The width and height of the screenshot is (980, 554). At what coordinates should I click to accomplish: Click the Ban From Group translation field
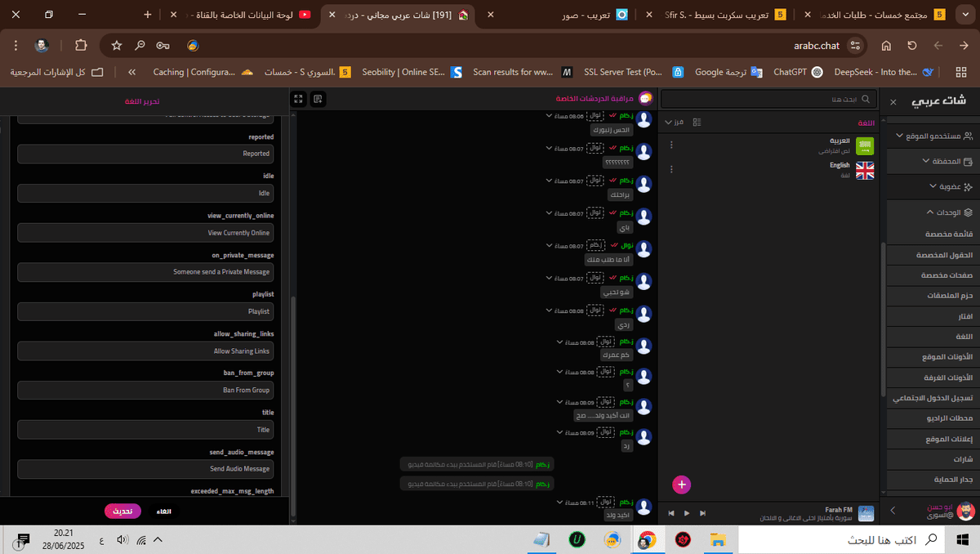pyautogui.click(x=145, y=390)
